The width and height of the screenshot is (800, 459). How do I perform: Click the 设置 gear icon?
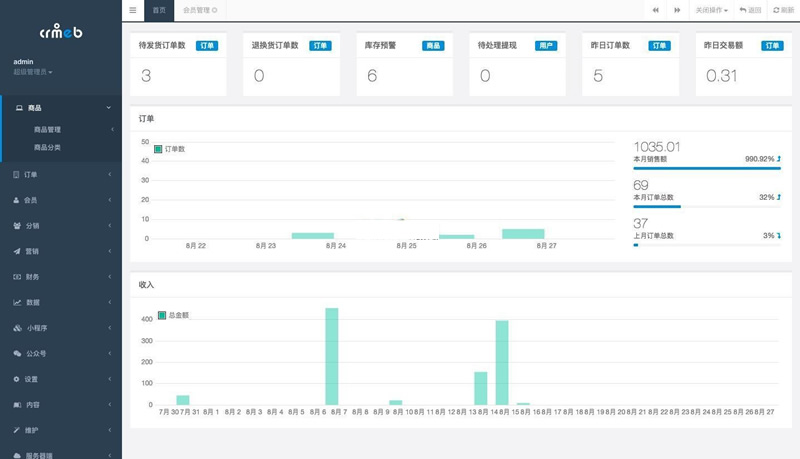pyautogui.click(x=16, y=379)
